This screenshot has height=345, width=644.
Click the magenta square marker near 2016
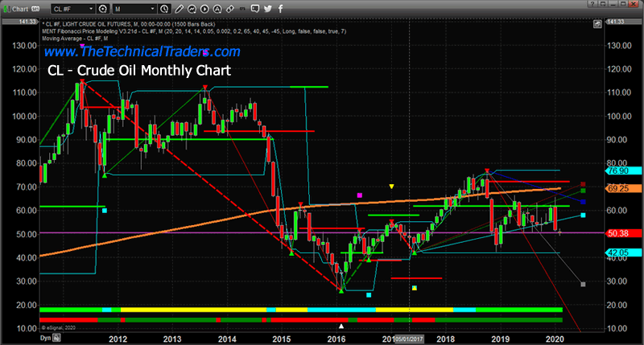click(x=360, y=195)
